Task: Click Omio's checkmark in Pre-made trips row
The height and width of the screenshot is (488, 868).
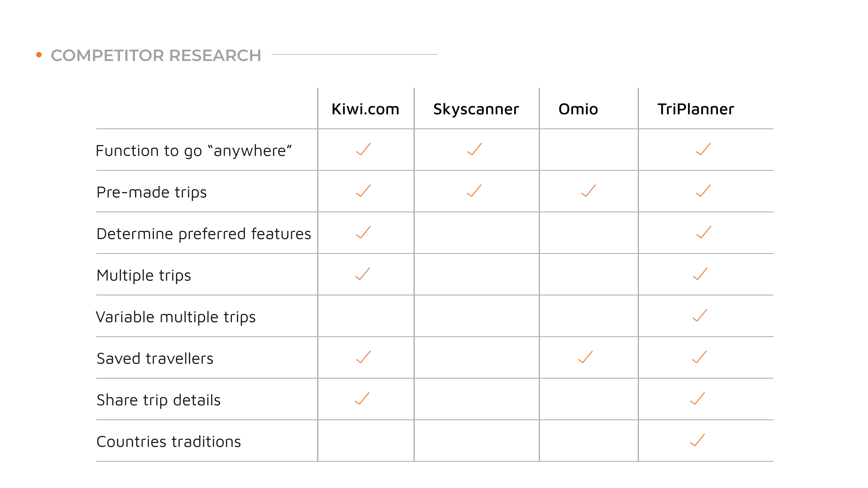Action: coord(588,191)
